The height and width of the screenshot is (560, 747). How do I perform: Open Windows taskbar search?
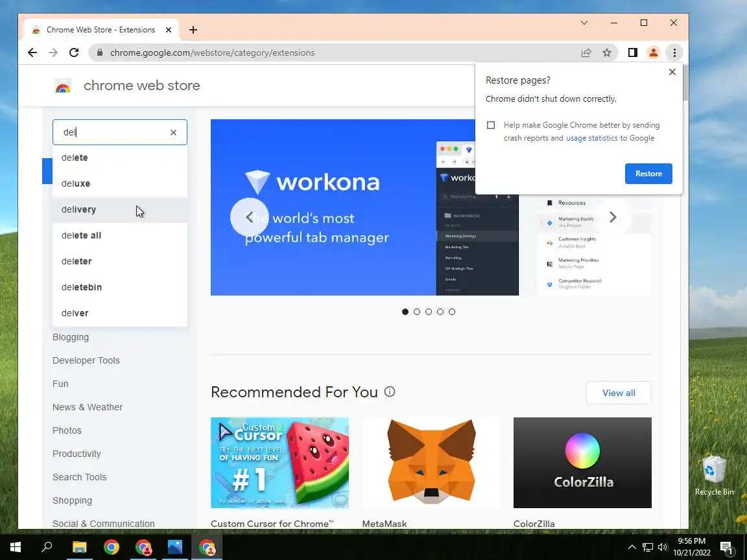[x=47, y=547]
